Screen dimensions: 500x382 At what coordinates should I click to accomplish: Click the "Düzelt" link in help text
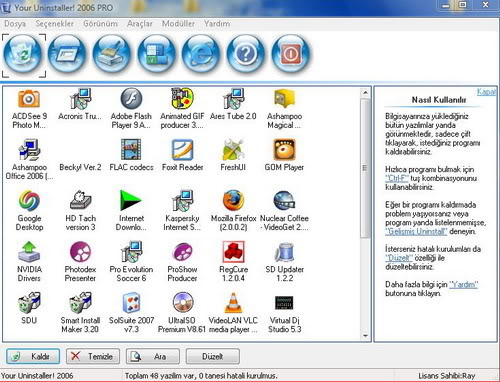coord(399,258)
